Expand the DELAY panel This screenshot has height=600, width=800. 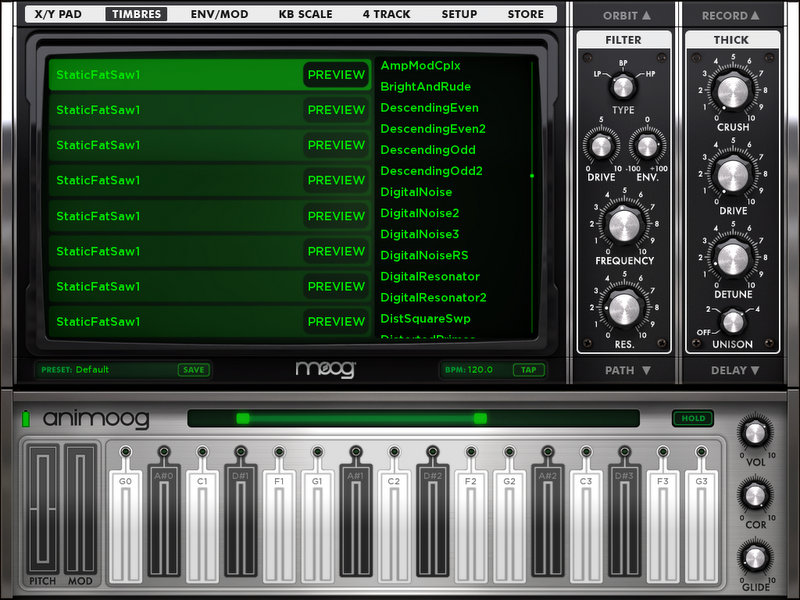735,370
